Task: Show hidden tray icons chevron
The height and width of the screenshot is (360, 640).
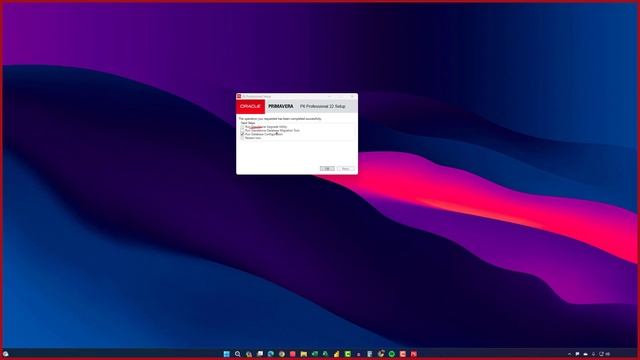Action: coord(569,354)
